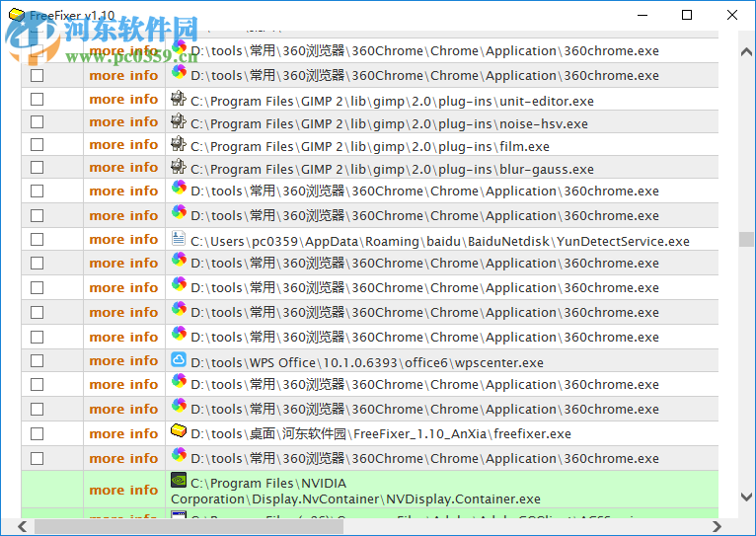756x536 pixels.
Task: Click the horizontal scrollbar thumb
Action: point(189,526)
